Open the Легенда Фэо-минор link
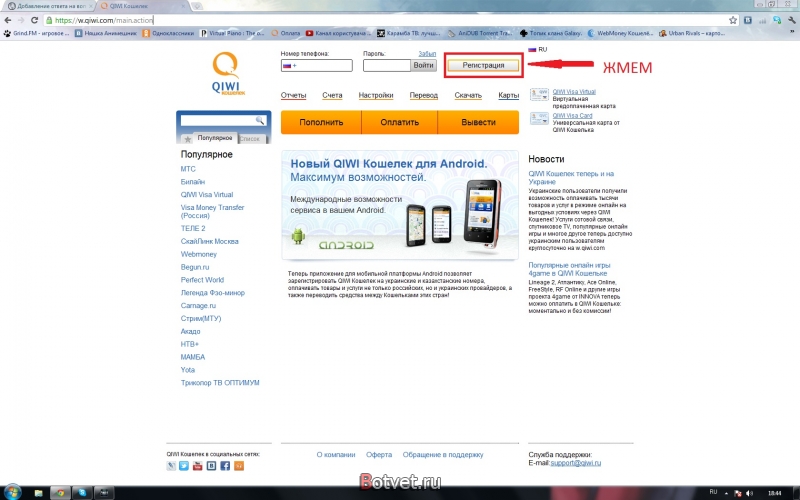800x500 pixels. tap(213, 293)
